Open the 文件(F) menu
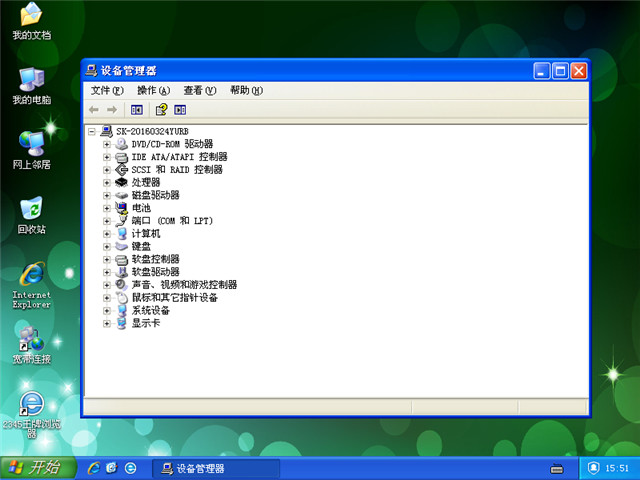The image size is (640, 480). pos(107,91)
